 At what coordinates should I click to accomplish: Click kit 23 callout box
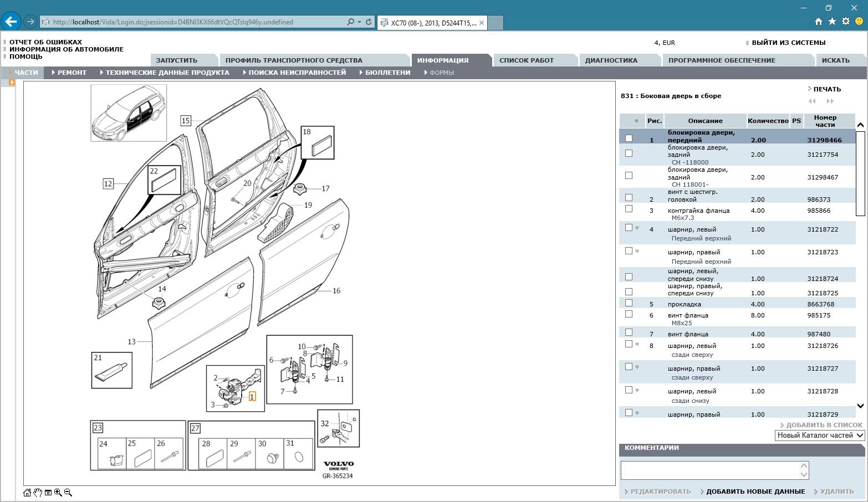pyautogui.click(x=98, y=428)
